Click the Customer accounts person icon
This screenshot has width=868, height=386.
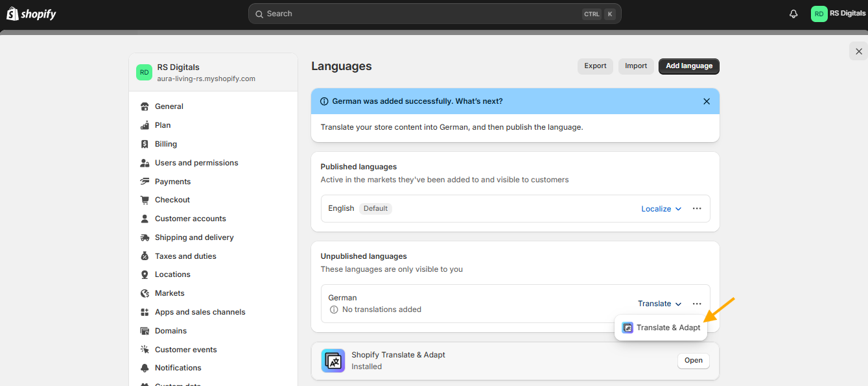145,219
